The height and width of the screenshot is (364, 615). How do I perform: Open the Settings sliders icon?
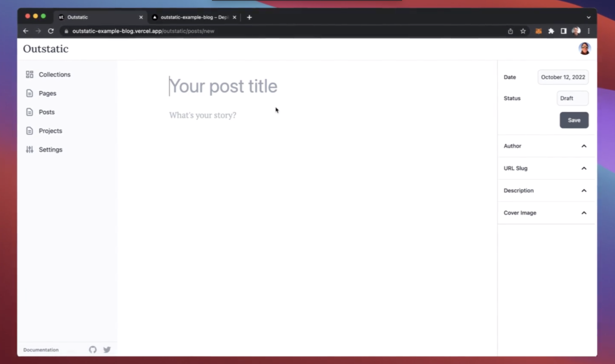click(x=29, y=149)
